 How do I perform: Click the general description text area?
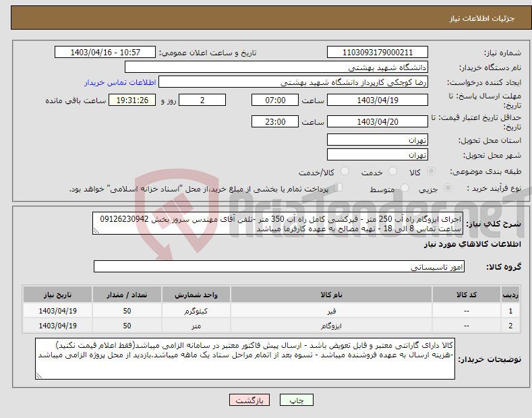[278, 223]
